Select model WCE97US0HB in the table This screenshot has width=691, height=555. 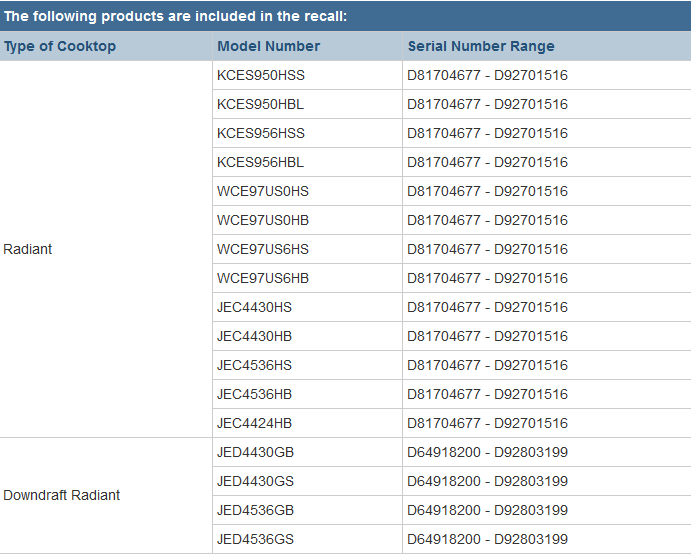click(263, 220)
